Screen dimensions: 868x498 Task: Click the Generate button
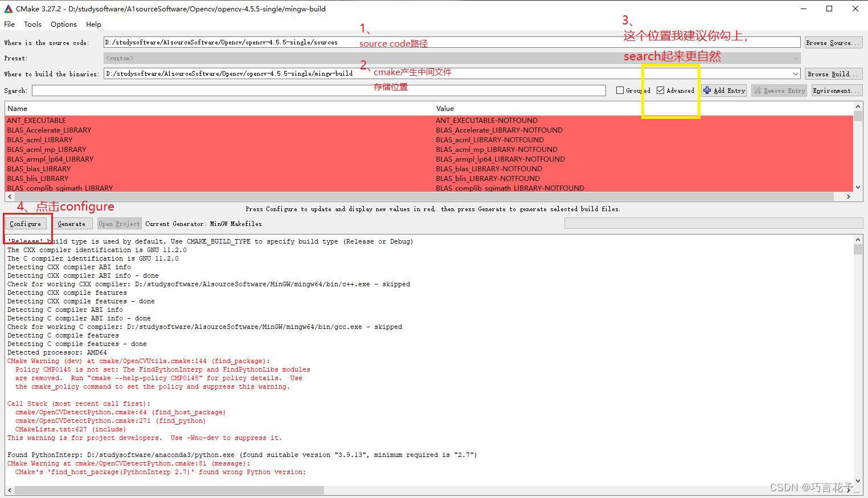click(71, 224)
